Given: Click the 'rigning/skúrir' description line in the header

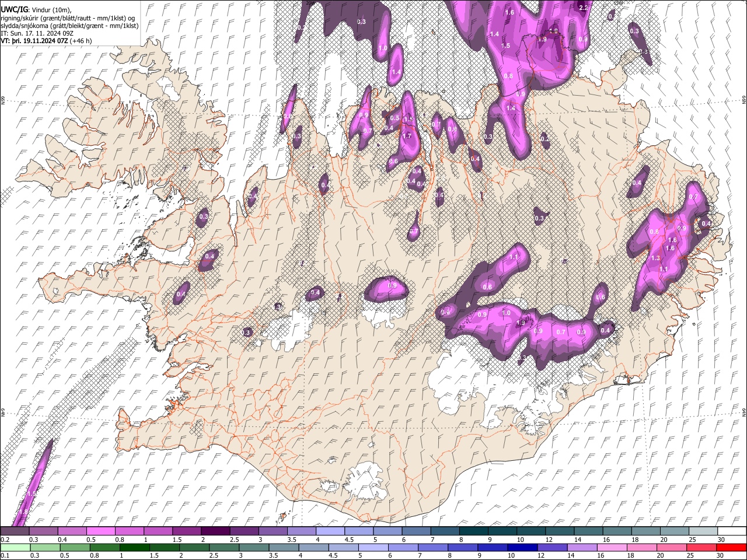Looking at the screenshot, I should [68, 17].
